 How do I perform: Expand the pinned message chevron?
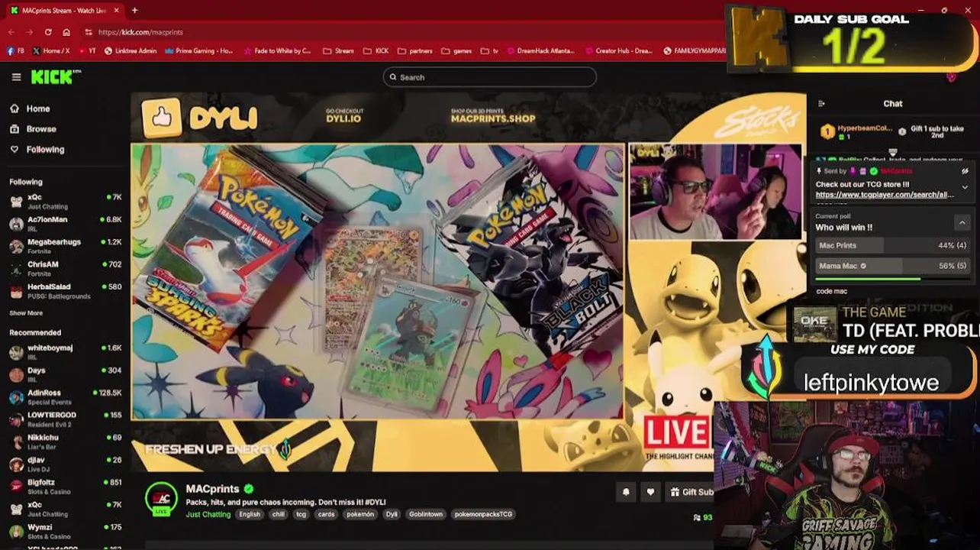[965, 187]
